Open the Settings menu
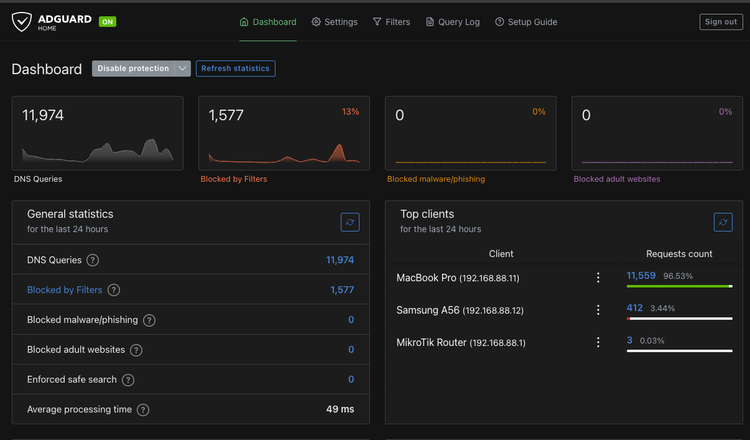 pyautogui.click(x=334, y=22)
